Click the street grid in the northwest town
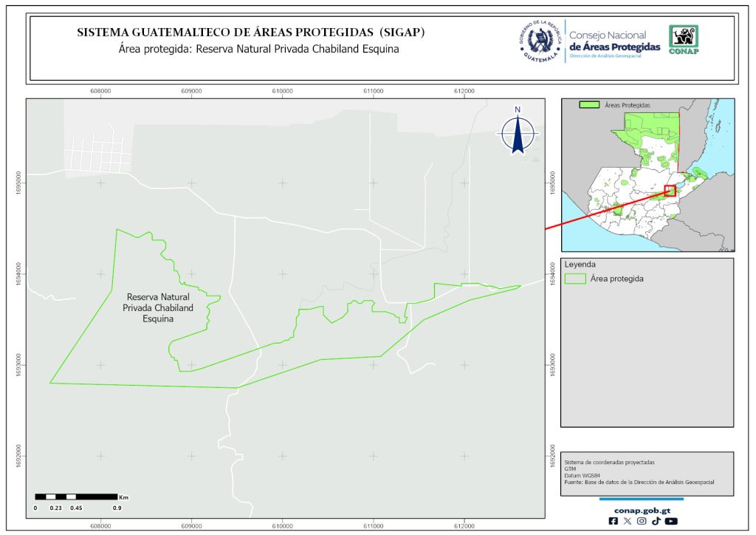Image resolution: width=756 pixels, height=535 pixels. pyautogui.click(x=97, y=154)
